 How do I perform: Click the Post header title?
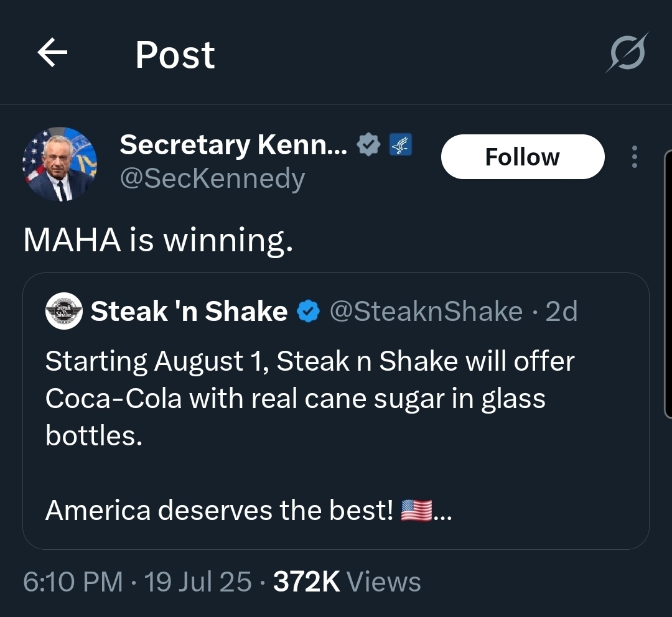tap(175, 55)
